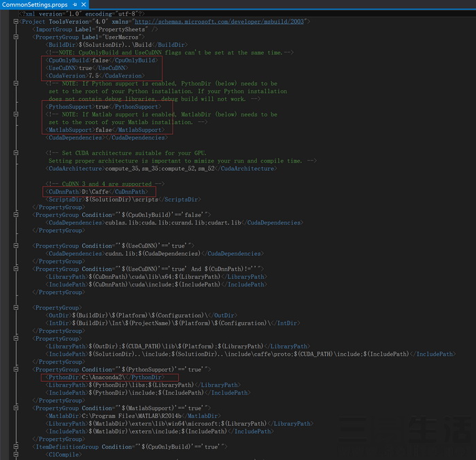Close the CommonSettings.props tab
This screenshot has width=476, height=460.
pos(84,5)
